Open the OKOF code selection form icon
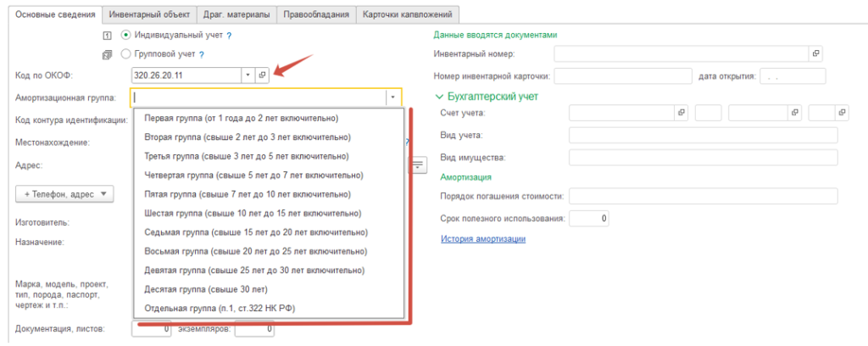868x346 pixels. pos(263,75)
